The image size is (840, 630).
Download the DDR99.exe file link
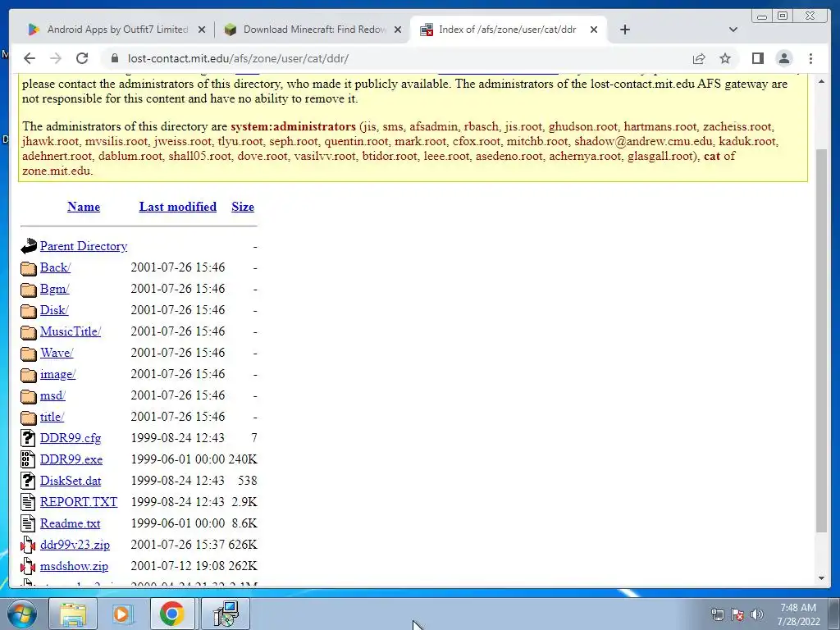[71, 459]
